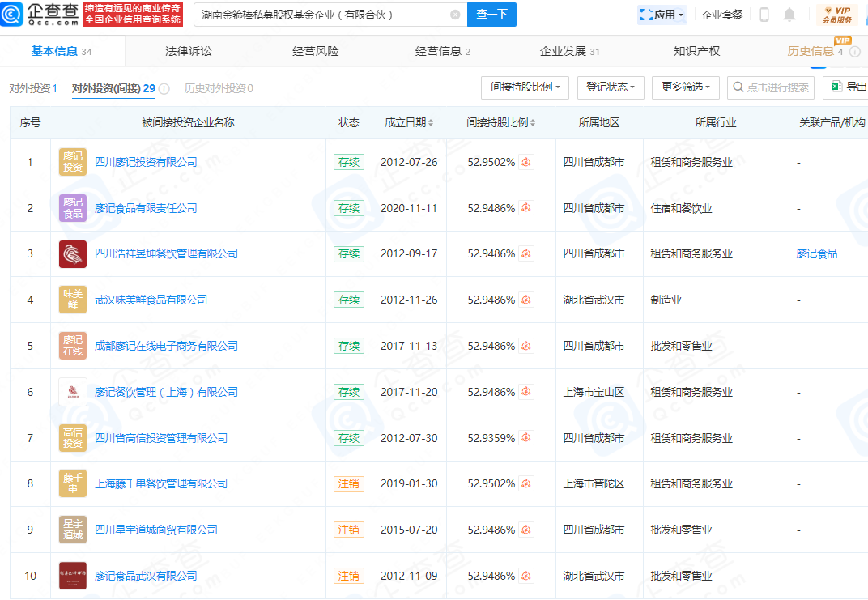The height and width of the screenshot is (600, 868).
Task: Show info icon beside 历史信息 tab
Action: click(855, 52)
